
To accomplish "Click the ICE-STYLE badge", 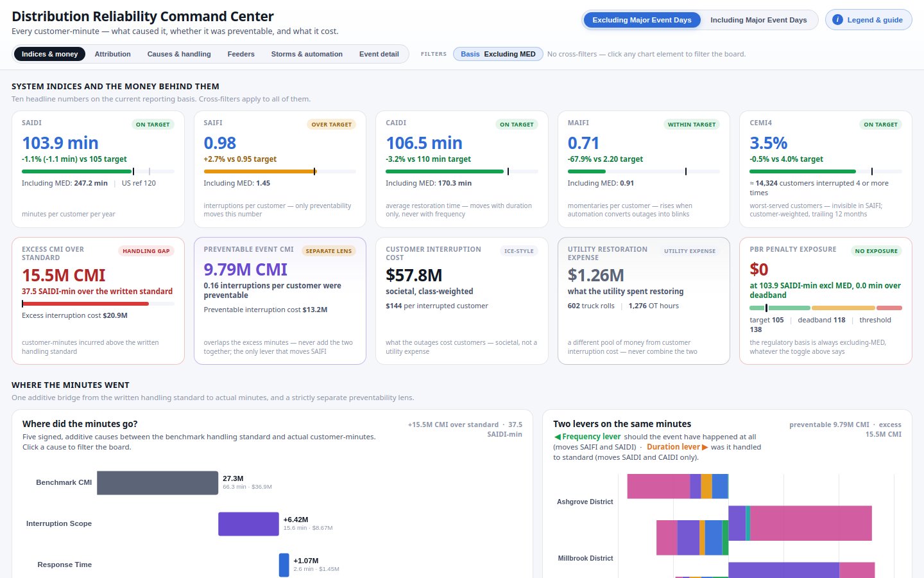I will (x=518, y=250).
